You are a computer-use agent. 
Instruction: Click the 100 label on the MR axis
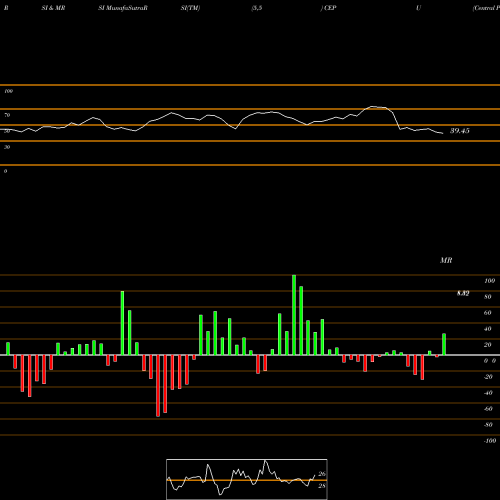point(489,281)
